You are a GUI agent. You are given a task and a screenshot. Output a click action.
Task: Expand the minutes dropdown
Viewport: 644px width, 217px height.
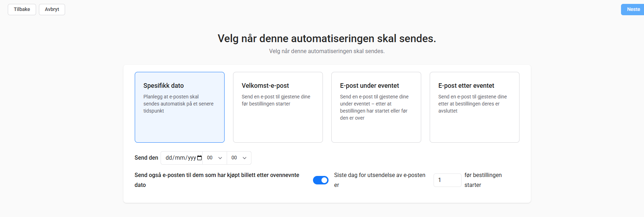click(x=239, y=158)
